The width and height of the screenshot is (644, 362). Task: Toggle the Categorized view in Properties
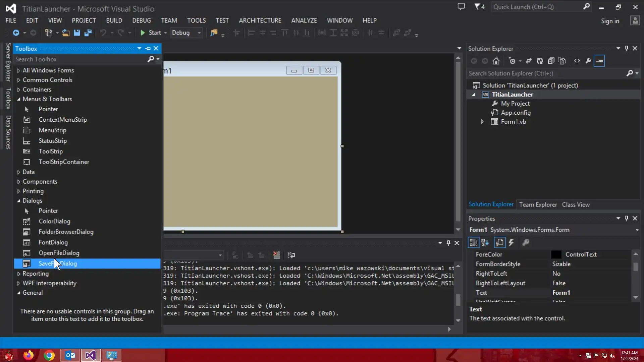tap(473, 242)
